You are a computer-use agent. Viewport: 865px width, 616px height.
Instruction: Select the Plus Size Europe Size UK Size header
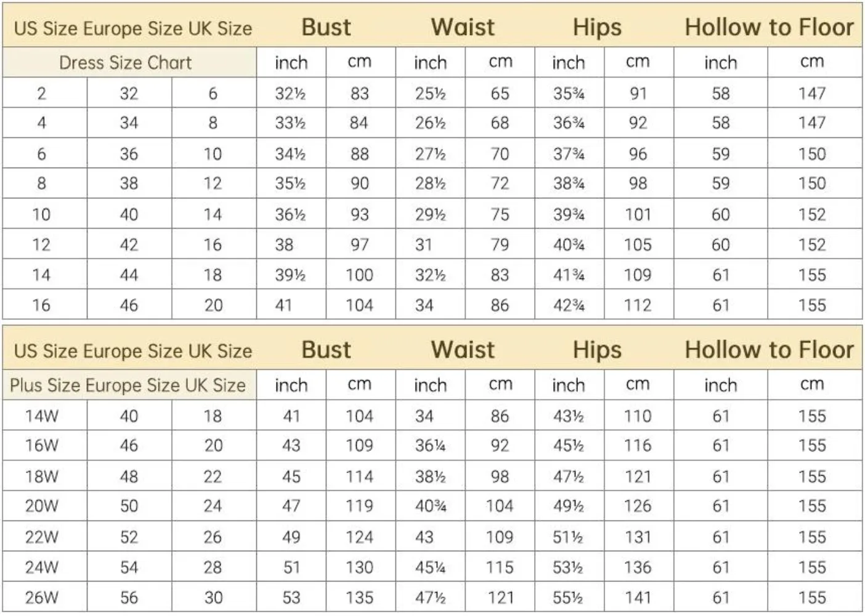129,385
